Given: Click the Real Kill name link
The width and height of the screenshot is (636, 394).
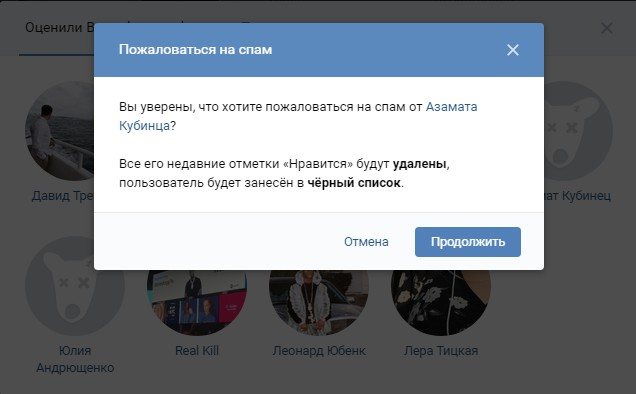Looking at the screenshot, I should click(197, 351).
